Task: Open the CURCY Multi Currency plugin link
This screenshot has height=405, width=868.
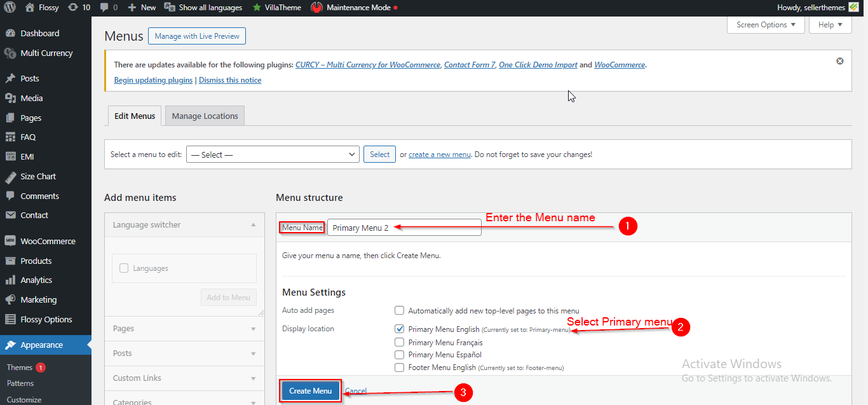Action: click(368, 65)
